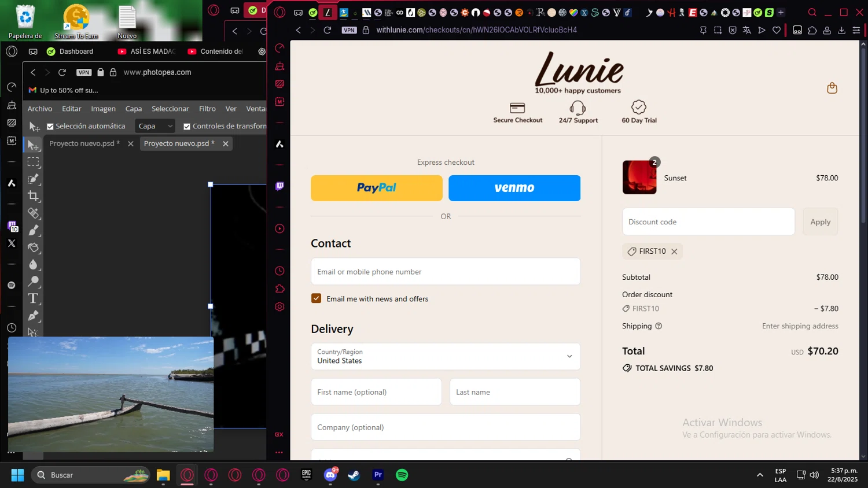Switch to the ASÍ ES MADAG YouTube tab
This screenshot has width=868, height=488.
147,51
